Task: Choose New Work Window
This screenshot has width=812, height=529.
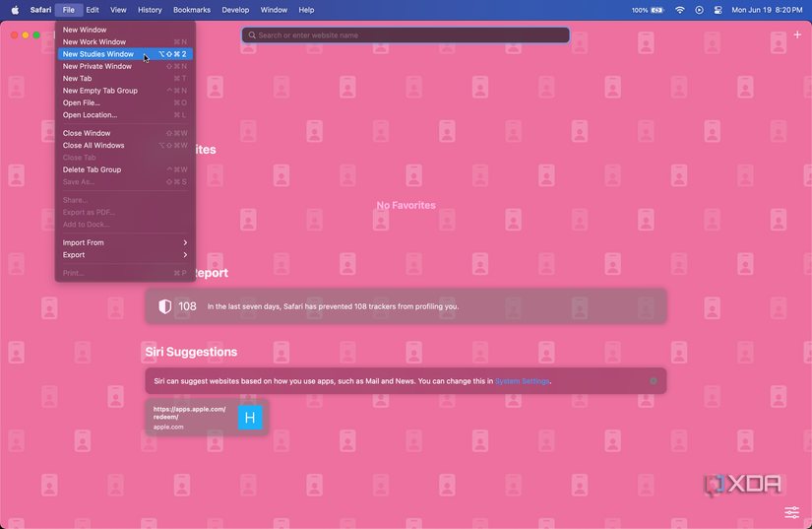Action: tap(125, 42)
